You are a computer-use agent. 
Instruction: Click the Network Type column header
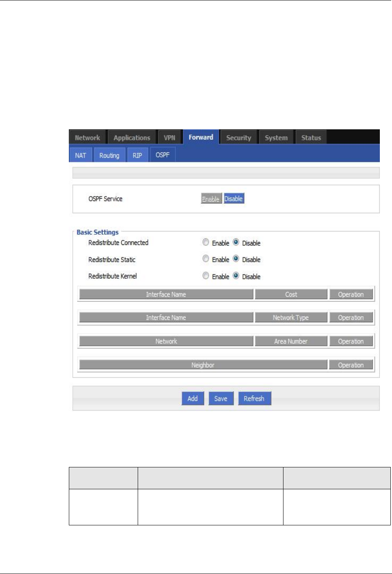[291, 317]
